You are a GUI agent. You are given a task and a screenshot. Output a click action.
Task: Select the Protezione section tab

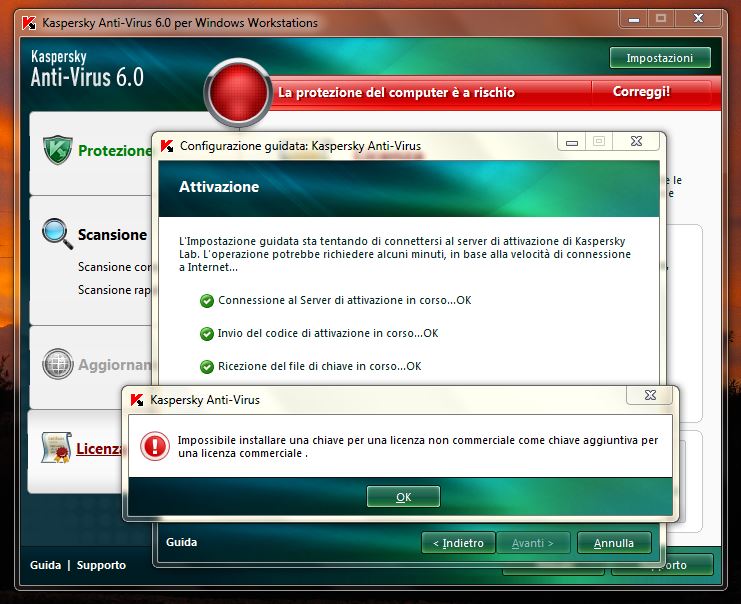point(113,151)
